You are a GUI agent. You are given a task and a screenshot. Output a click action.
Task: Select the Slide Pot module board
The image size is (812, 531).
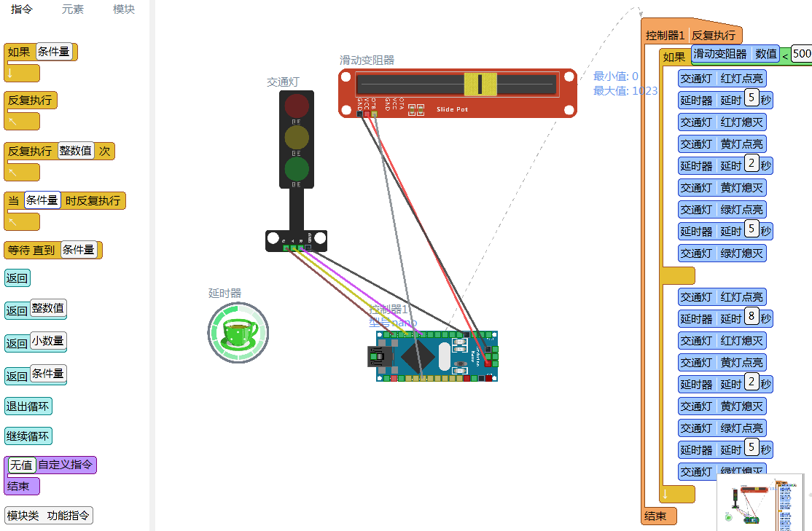[457, 93]
